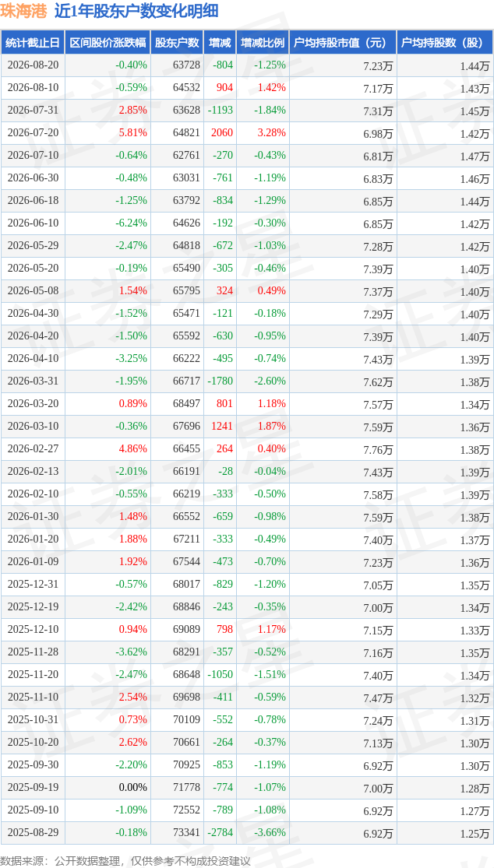This screenshot has width=494, height=868.
Task: Click the -3.66% change ratio cell
Action: 270,832
